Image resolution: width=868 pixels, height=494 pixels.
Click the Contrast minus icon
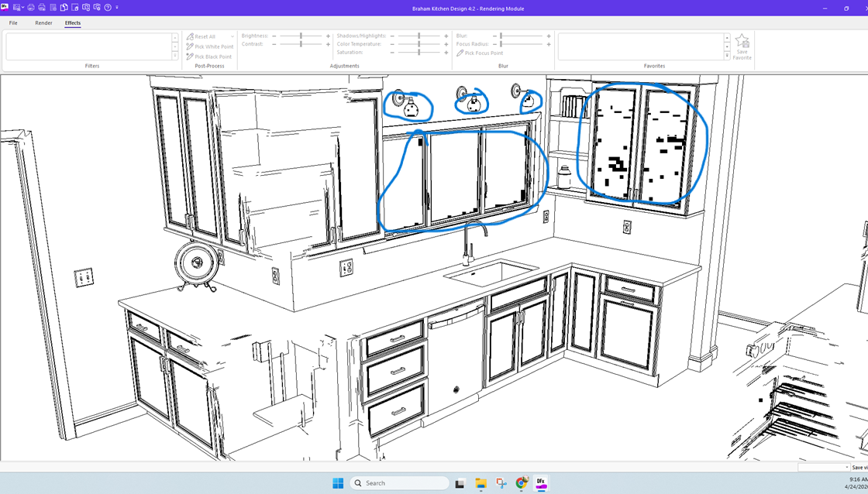click(x=274, y=44)
